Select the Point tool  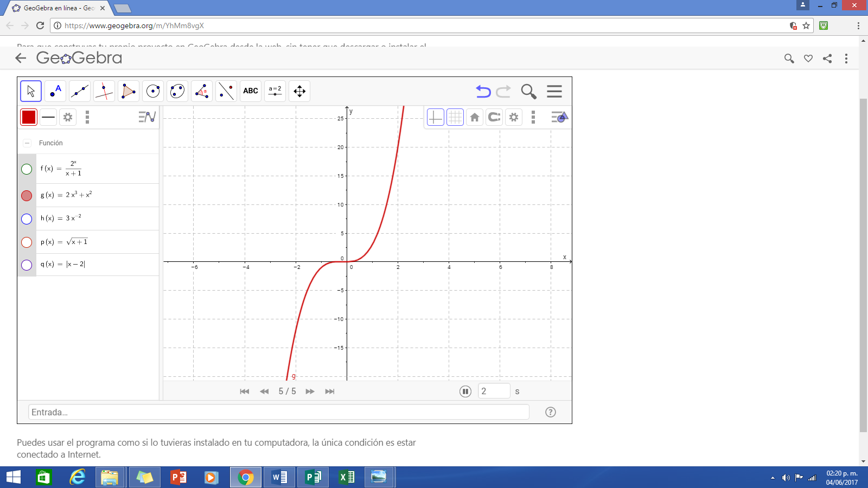coord(55,91)
